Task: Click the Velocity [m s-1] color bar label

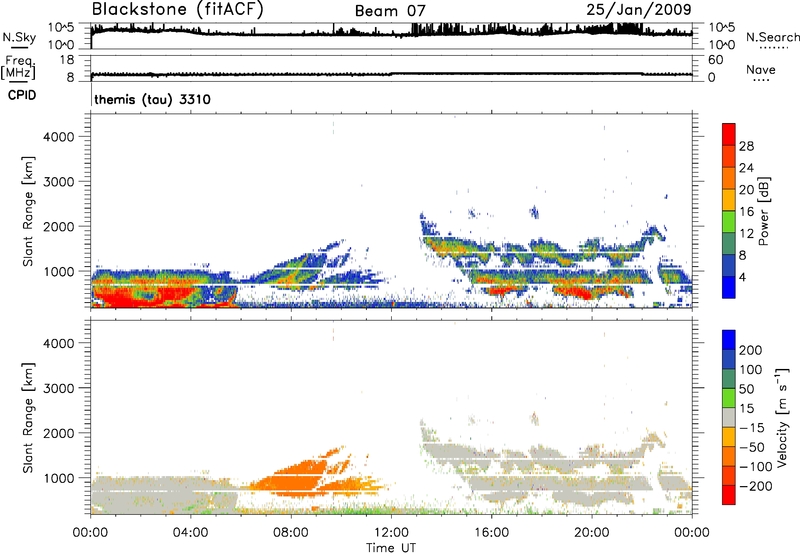Action: tap(782, 417)
